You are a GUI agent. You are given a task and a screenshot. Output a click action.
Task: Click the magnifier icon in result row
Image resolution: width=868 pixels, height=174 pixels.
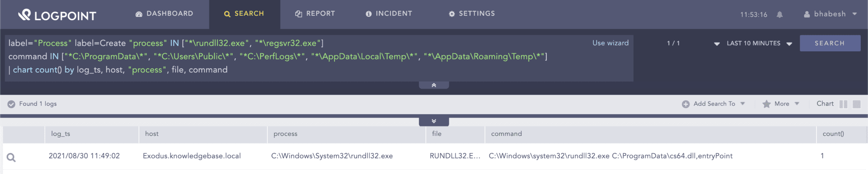pyautogui.click(x=11, y=157)
